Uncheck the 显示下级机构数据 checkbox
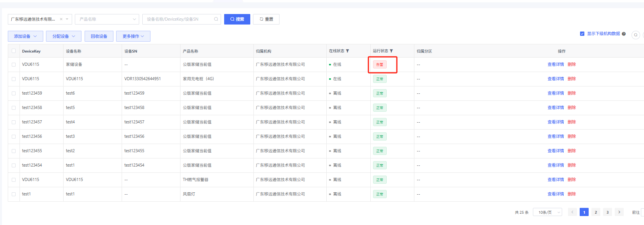This screenshot has height=225, width=644. [582, 34]
